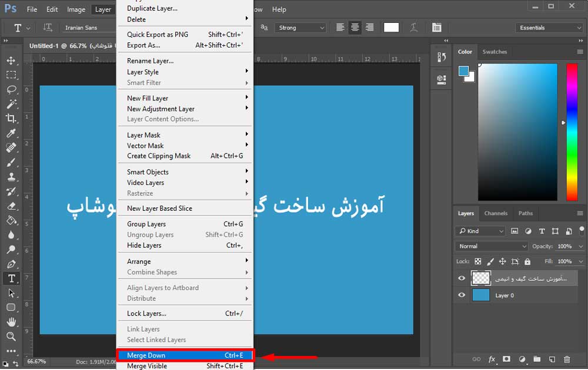Open the Essentials workspace dropdown
The image size is (588, 370).
click(x=549, y=28)
